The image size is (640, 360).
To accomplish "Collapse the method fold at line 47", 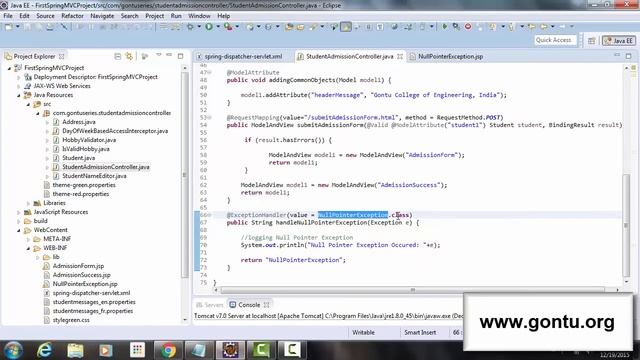I will click(210, 73).
